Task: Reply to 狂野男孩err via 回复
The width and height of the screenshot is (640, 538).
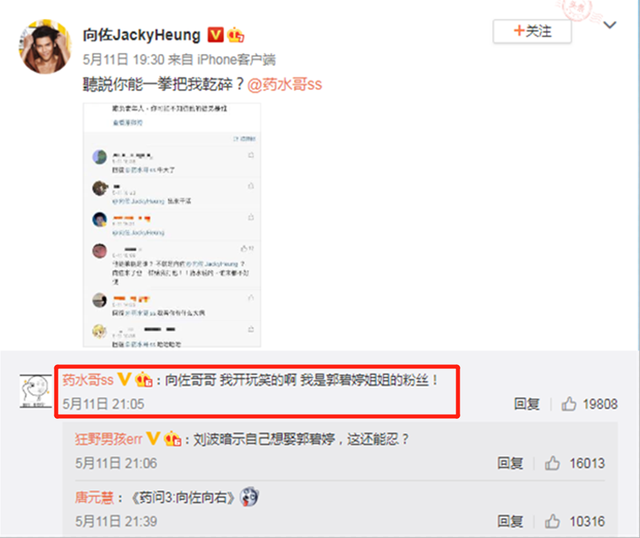Action: tap(510, 463)
